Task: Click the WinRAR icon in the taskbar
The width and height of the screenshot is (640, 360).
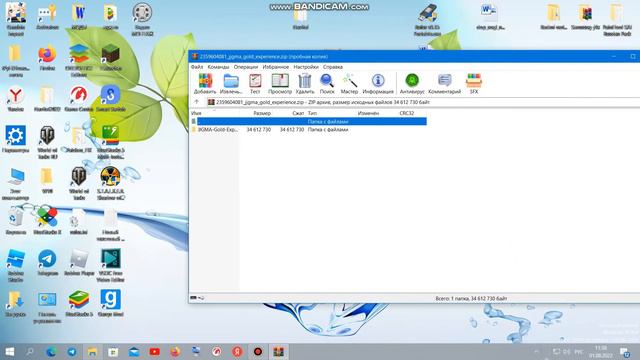Action: 278,351
